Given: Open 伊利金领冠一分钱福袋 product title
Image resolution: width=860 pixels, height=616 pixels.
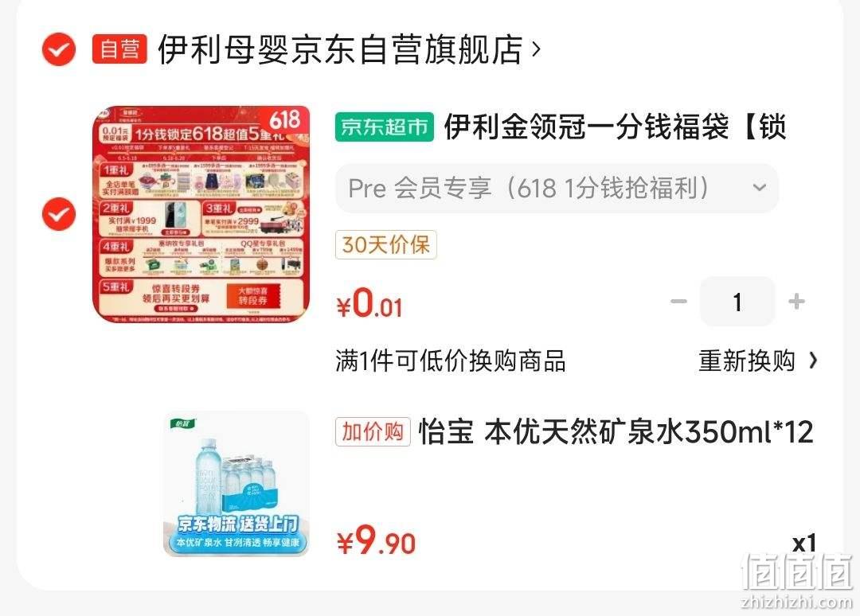Looking at the screenshot, I should tap(616, 127).
